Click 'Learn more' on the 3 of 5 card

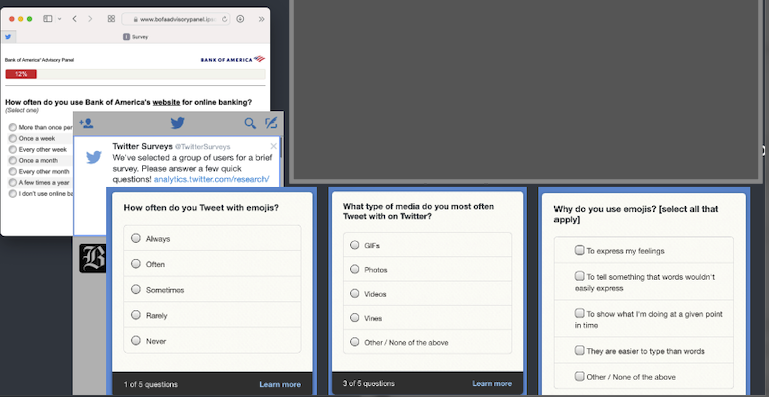(x=492, y=384)
